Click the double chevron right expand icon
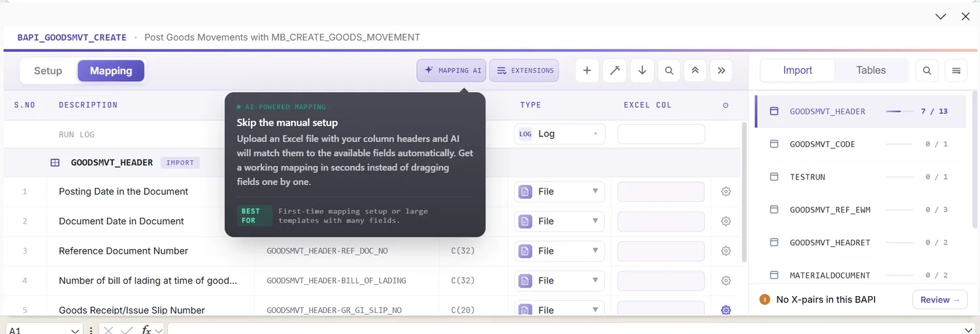980x334 pixels. pos(721,71)
